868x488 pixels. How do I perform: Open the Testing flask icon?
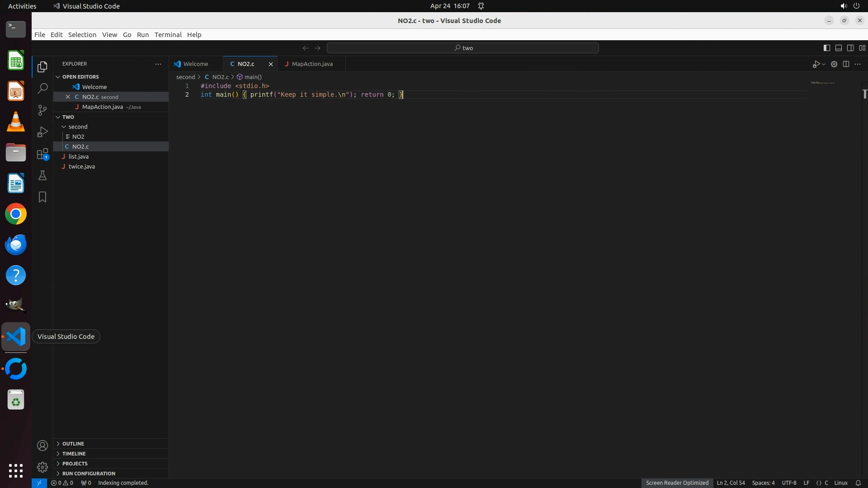click(x=42, y=175)
